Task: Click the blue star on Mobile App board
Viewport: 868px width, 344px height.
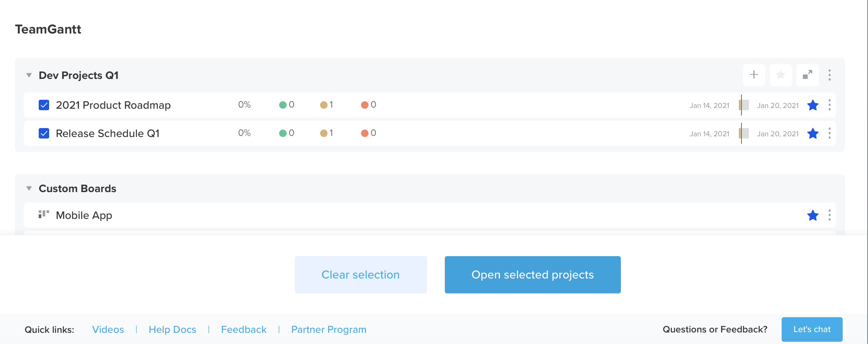Action: click(x=813, y=215)
